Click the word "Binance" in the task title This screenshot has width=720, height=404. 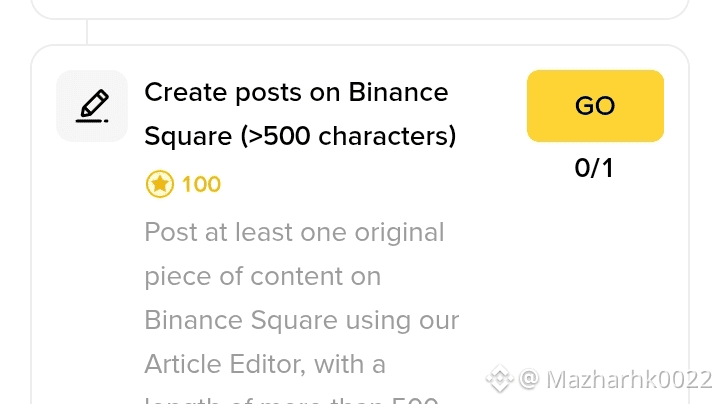[x=398, y=92]
